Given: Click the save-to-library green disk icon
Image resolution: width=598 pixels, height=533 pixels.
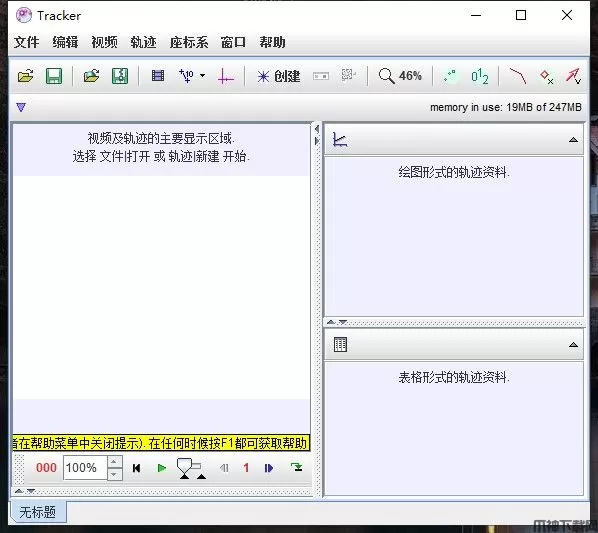Looking at the screenshot, I should pos(120,76).
